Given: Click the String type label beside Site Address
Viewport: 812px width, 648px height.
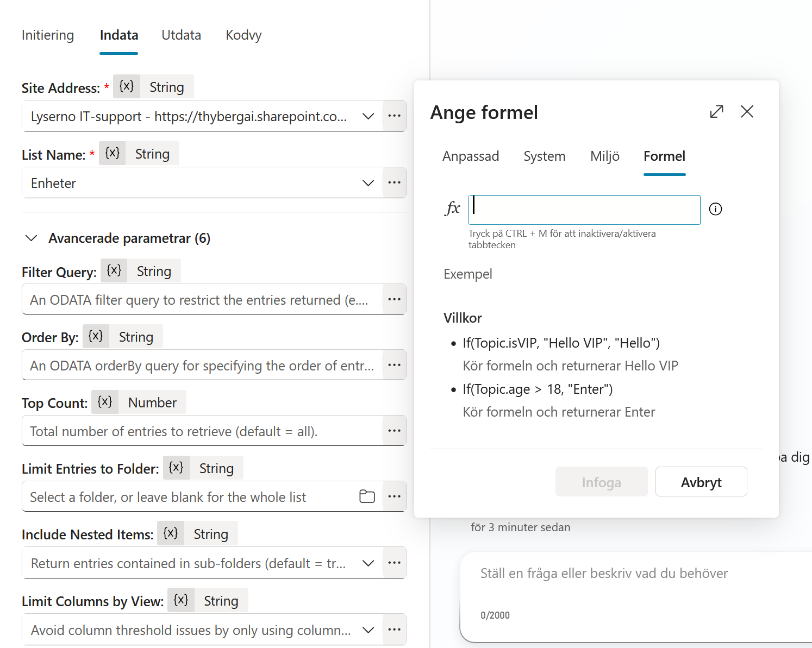Looking at the screenshot, I should pyautogui.click(x=167, y=87).
